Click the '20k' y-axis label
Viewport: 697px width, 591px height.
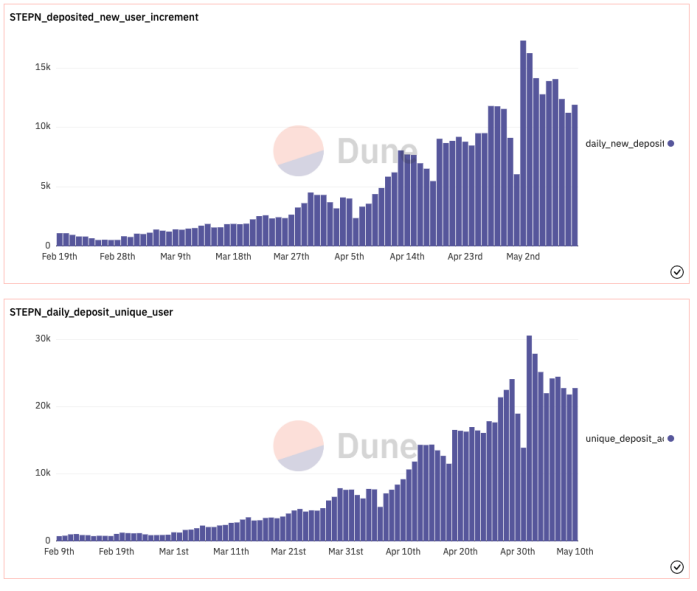click(43, 406)
